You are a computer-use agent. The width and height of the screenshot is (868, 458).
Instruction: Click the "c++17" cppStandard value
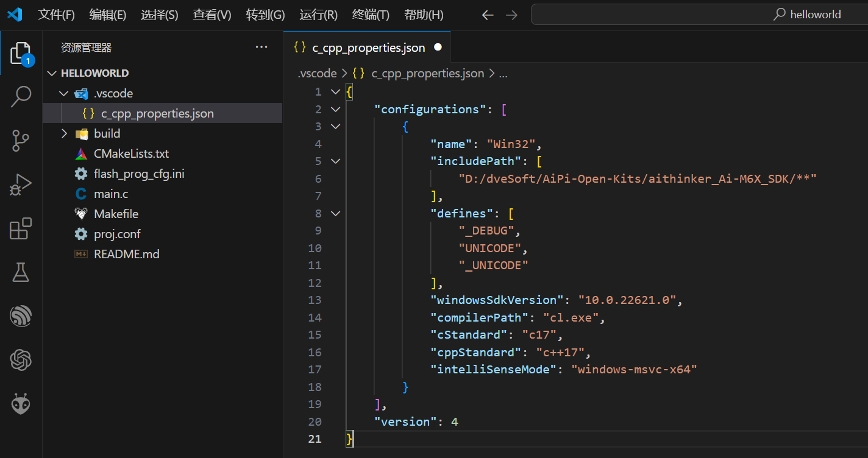[x=560, y=352]
